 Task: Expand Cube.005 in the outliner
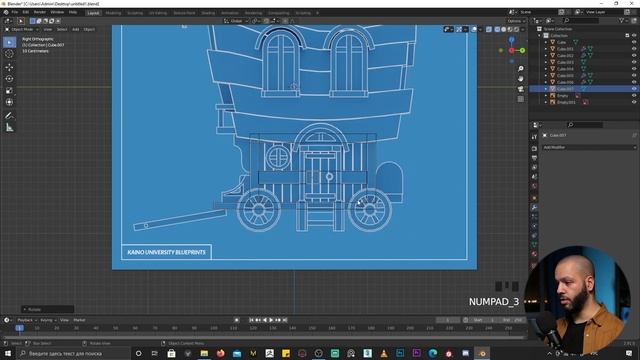click(546, 76)
